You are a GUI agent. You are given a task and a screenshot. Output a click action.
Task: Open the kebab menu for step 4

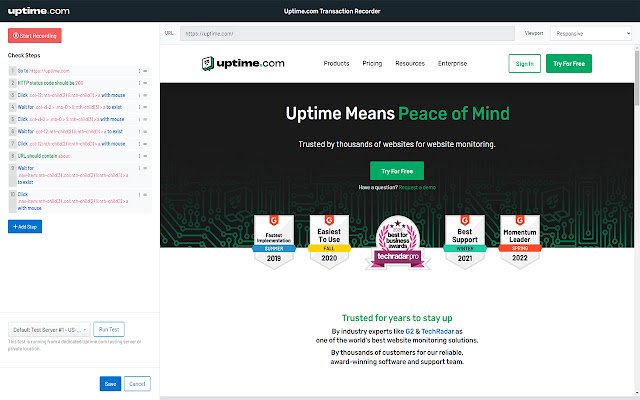pyautogui.click(x=139, y=107)
